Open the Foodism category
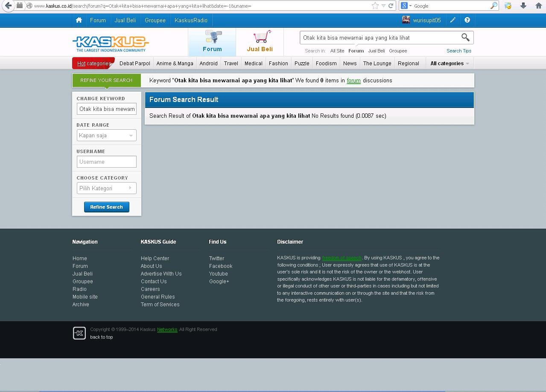The width and height of the screenshot is (546, 392). [x=326, y=63]
